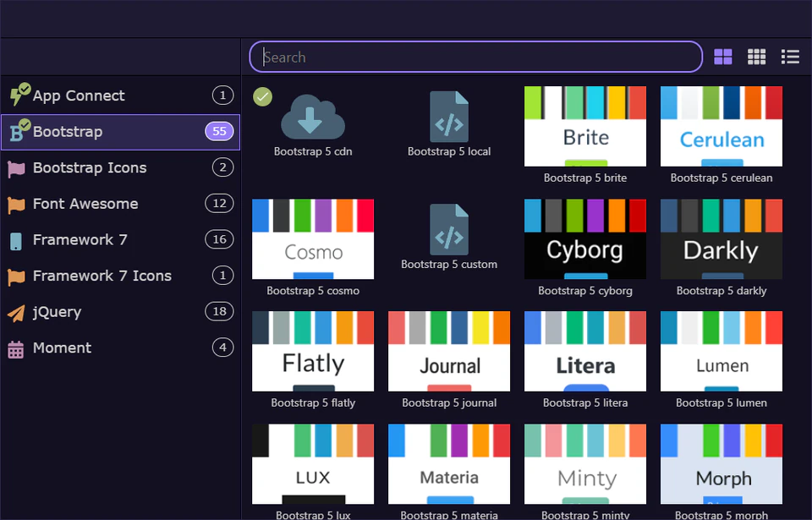Select the Bootstrap 5 custom file icon

click(x=449, y=229)
